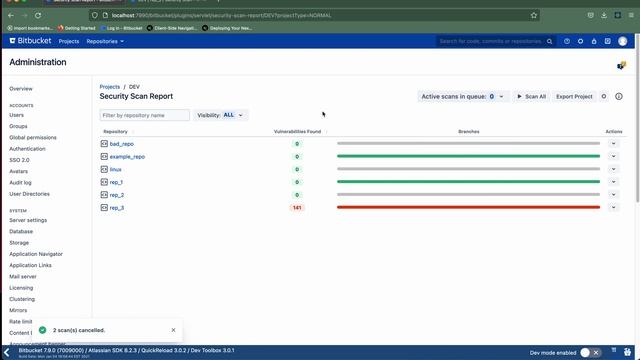Click the linux repository icon
The width and height of the screenshot is (640, 360).
104,169
